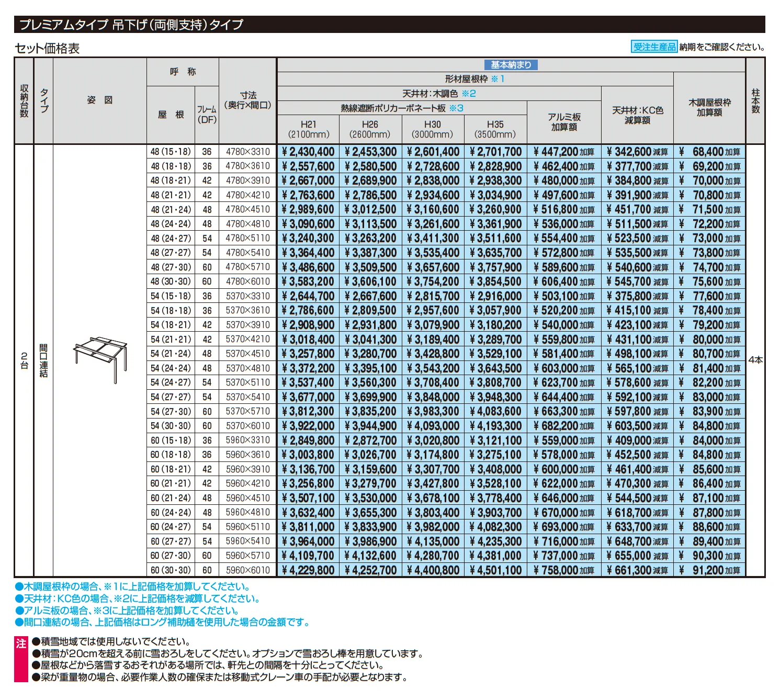Click the 収納台数 header cell
The image size is (780, 700).
24,100
